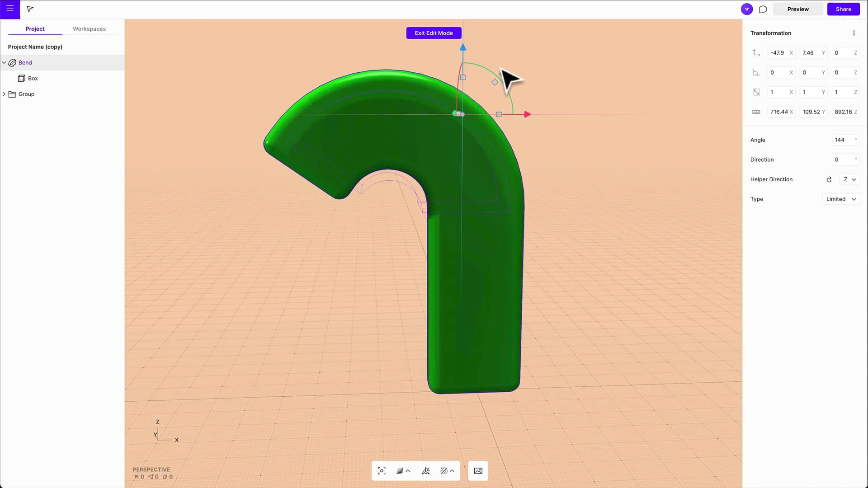The width and height of the screenshot is (868, 488).
Task: Open the shading mode icon in bottom toolbar
Action: pos(401,470)
